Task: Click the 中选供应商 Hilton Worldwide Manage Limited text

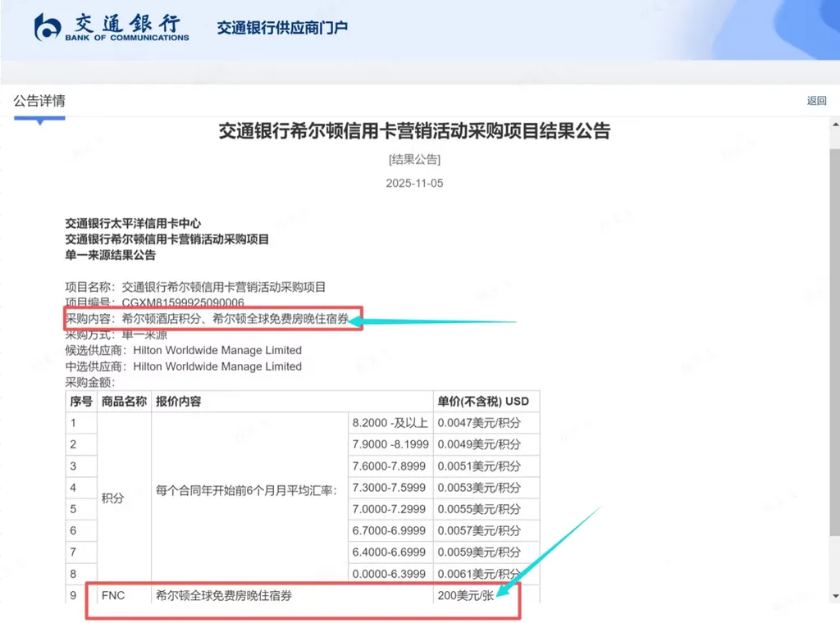Action: pos(183,366)
